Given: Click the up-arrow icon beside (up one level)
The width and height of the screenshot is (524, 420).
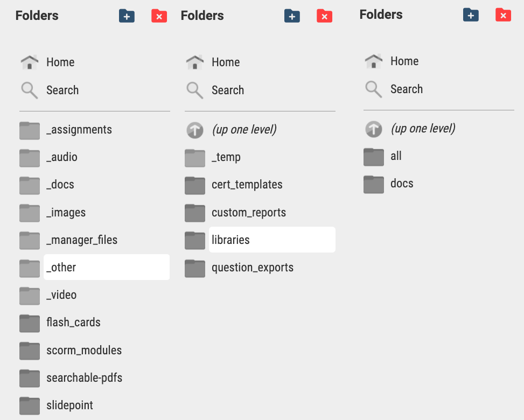Looking at the screenshot, I should click(194, 129).
